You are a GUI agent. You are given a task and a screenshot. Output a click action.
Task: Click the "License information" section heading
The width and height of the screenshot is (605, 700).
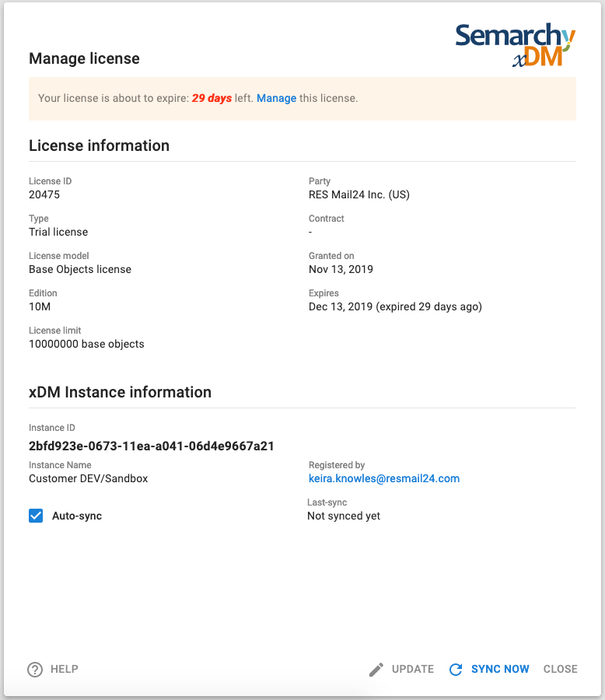click(x=99, y=145)
